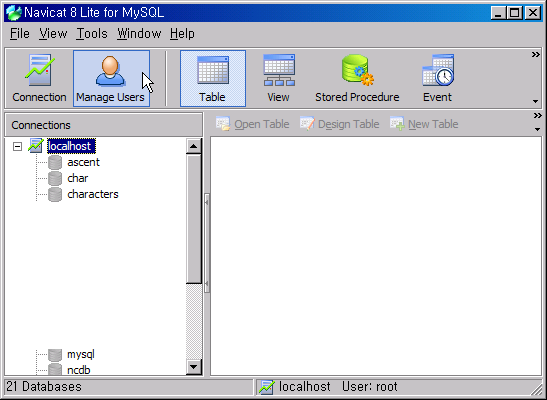
Task: Close the Navicat window
Action: tap(533, 13)
